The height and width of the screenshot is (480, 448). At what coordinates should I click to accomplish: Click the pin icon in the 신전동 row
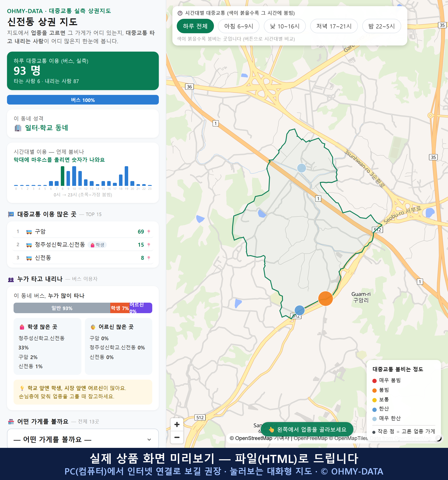[x=149, y=258]
